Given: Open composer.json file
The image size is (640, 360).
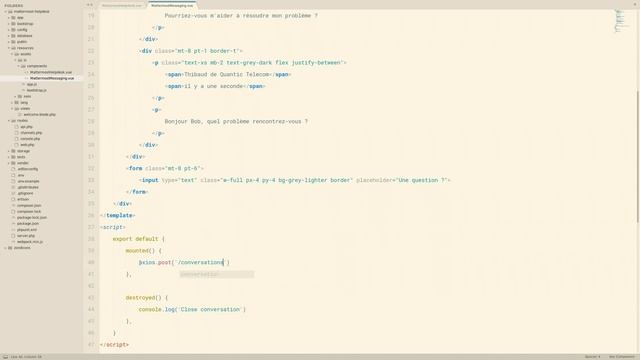Looking at the screenshot, I should point(29,205).
